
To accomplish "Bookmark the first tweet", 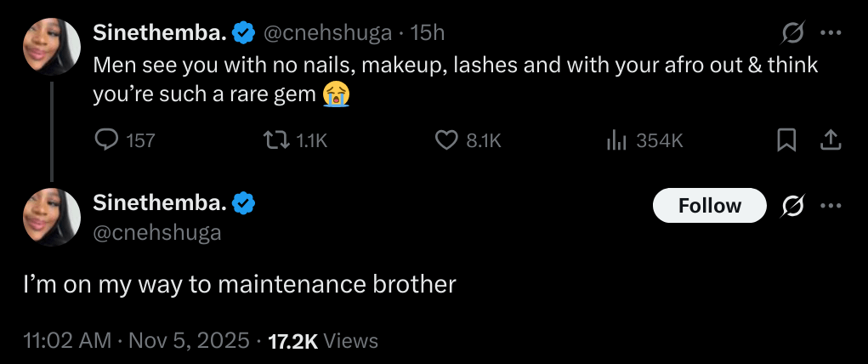I will click(x=787, y=140).
